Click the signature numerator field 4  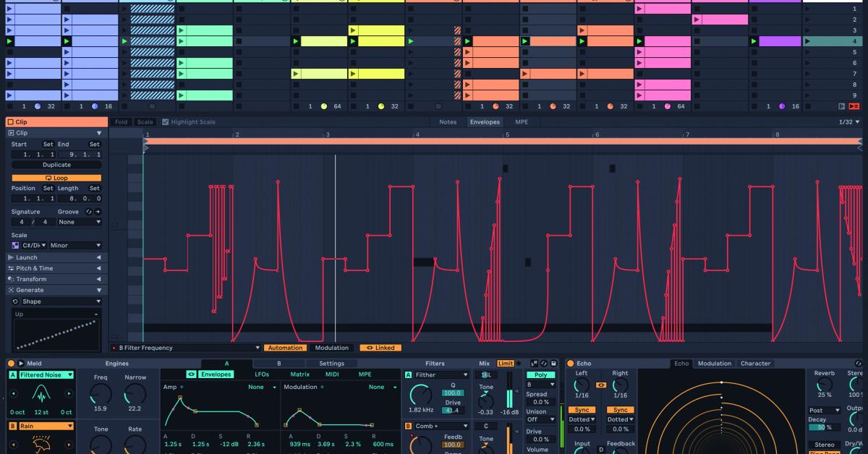[x=22, y=223]
